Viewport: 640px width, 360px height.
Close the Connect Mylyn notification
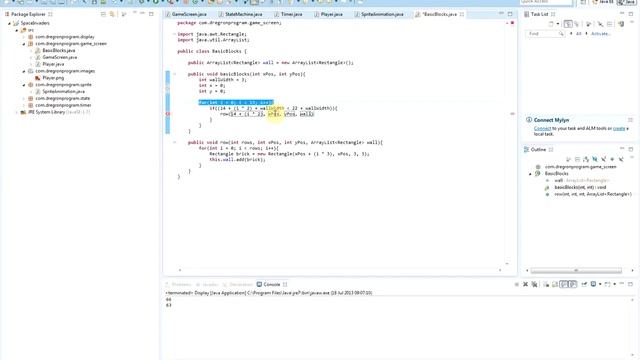coord(630,120)
